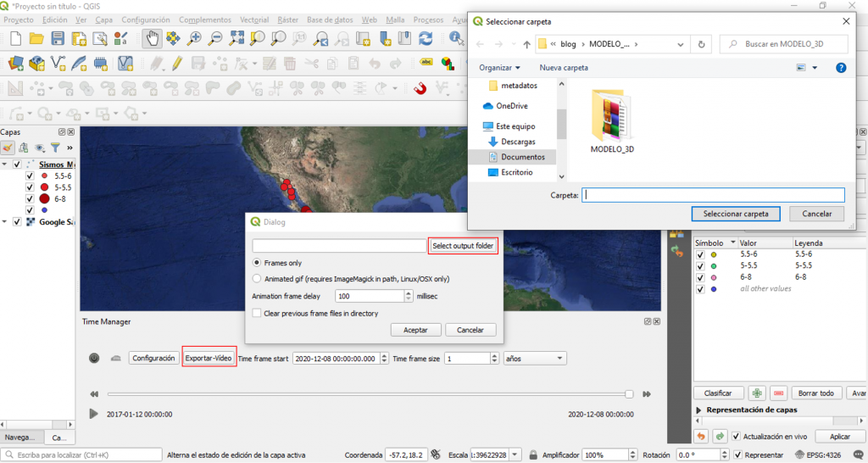Viewport: 868px width, 463px height.
Task: Toggle visibility of the 6-8 layer class
Action: [x=30, y=198]
